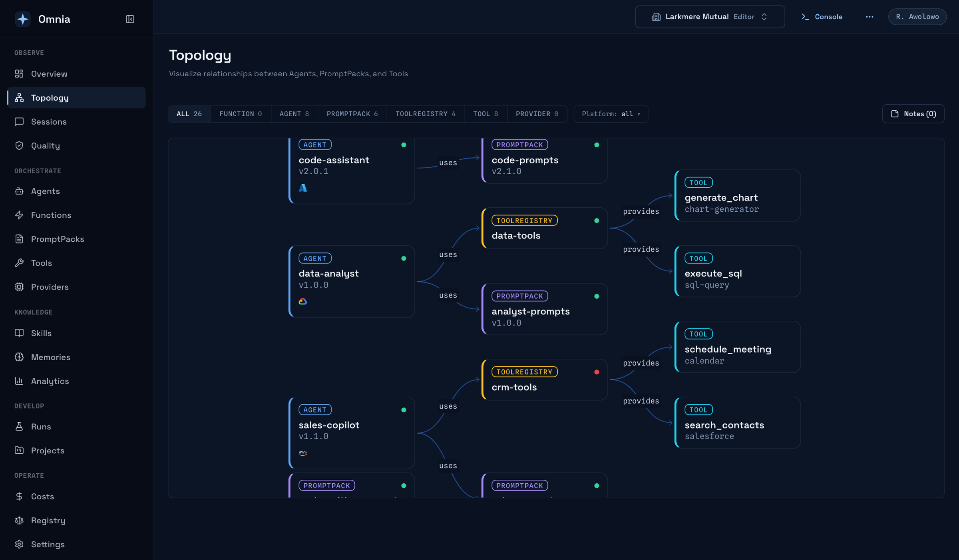Select the analyst-prompts promptpack node

click(545, 309)
